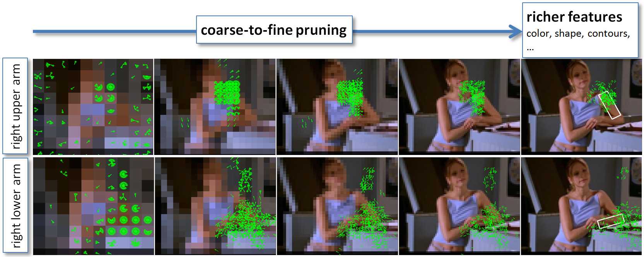Click the blue arrowhead pointing to richer features

pyautogui.click(x=516, y=31)
